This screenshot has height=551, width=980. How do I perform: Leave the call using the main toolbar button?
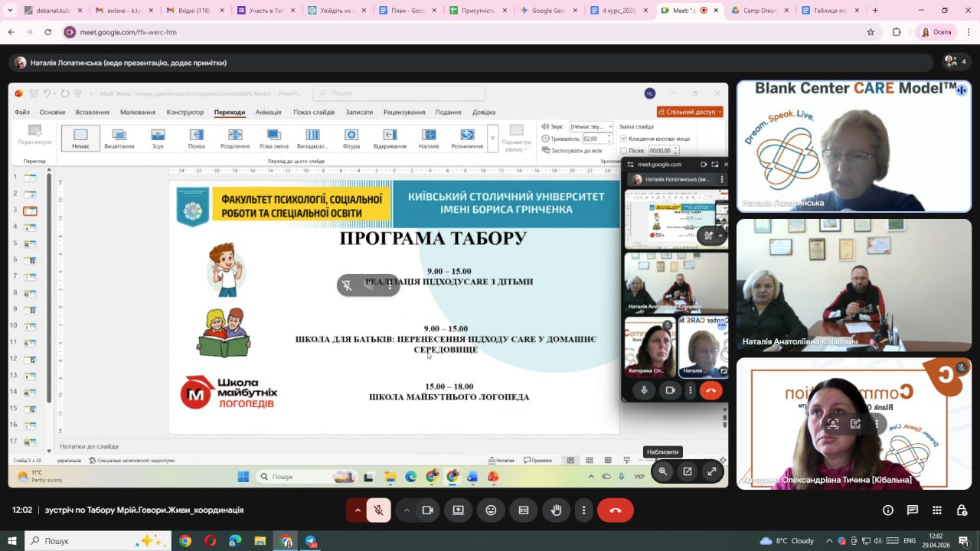point(615,510)
